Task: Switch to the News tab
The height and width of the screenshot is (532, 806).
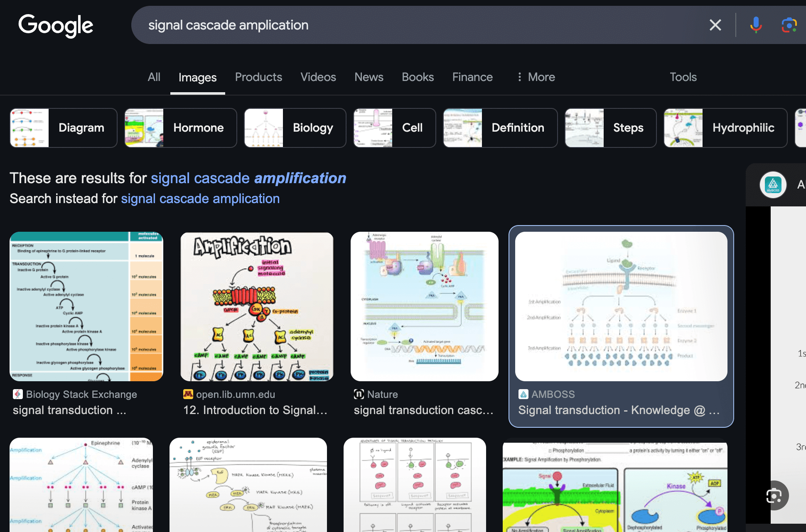Action: [368, 77]
